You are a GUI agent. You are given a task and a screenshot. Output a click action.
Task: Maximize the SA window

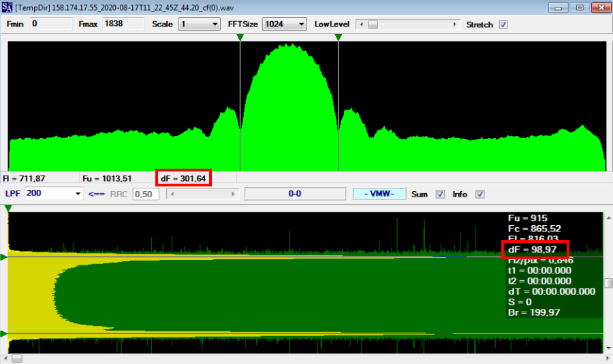(x=580, y=7)
